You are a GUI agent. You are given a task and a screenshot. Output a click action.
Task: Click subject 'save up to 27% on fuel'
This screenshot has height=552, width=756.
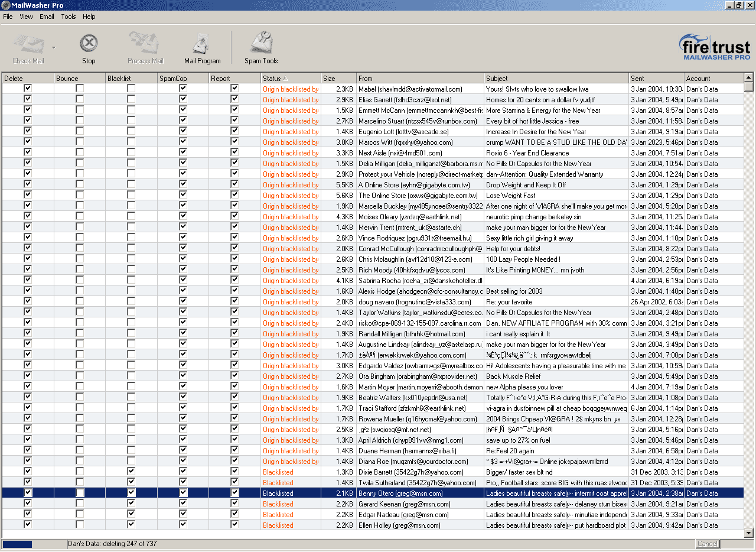[518, 440]
